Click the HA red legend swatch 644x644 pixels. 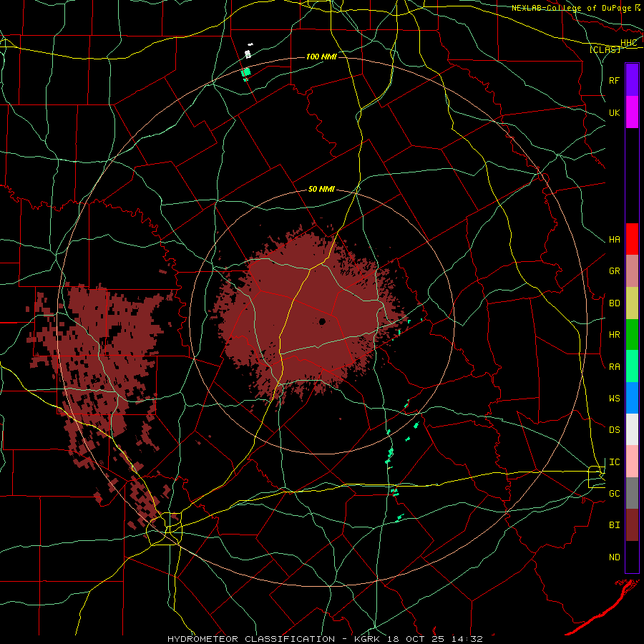coord(632,239)
